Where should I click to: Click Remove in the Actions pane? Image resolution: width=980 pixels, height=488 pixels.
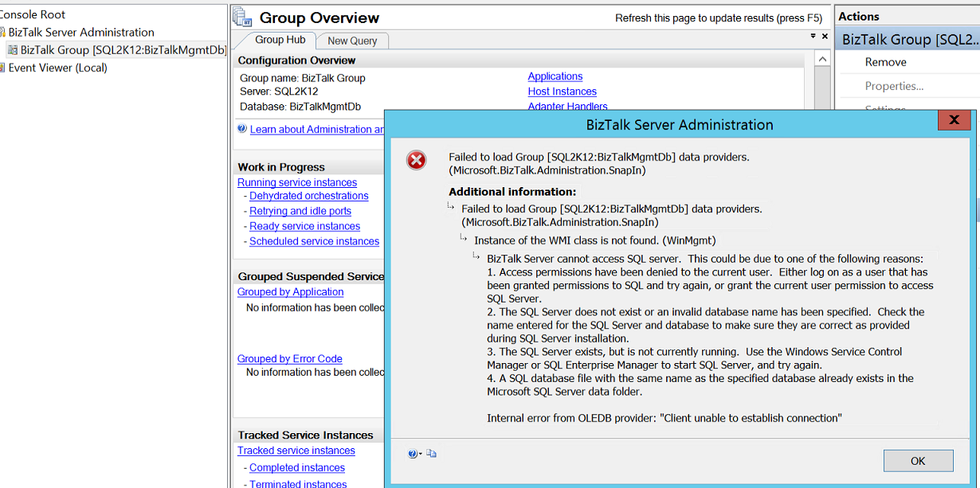pos(886,62)
